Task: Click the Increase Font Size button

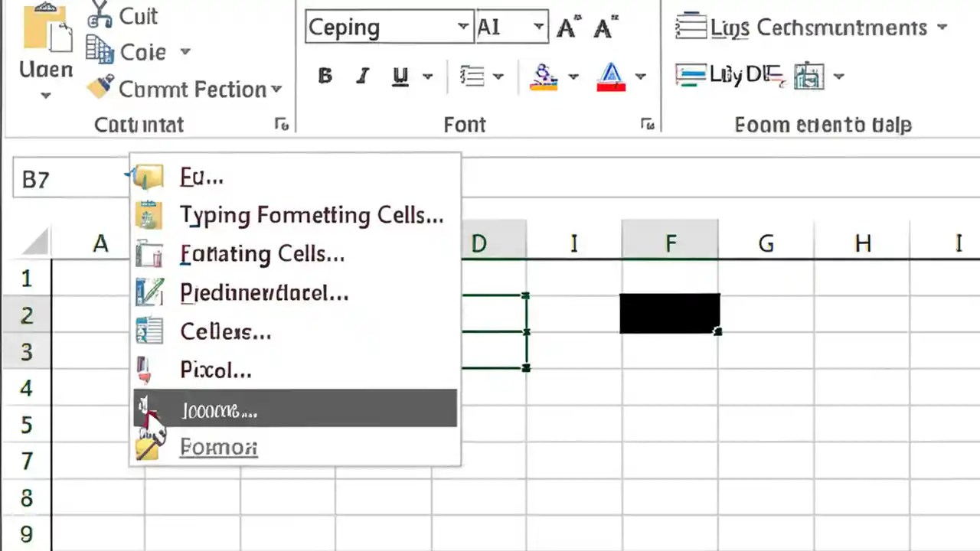Action: click(x=566, y=27)
